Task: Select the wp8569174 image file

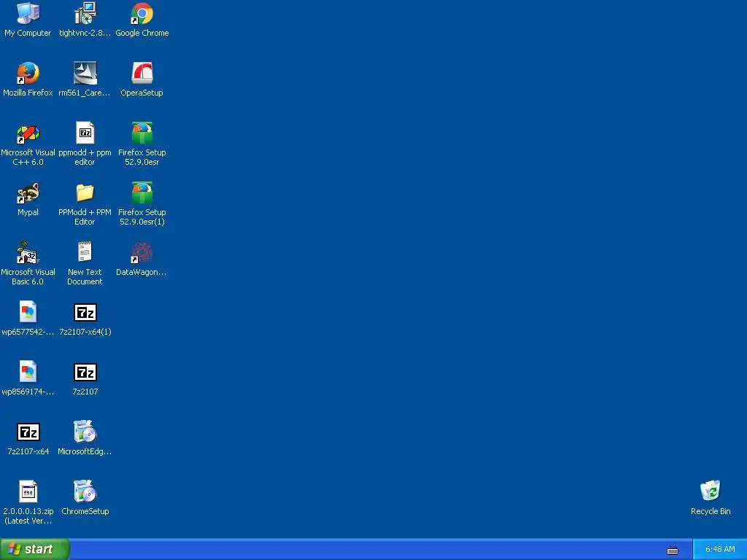Action: (28, 372)
